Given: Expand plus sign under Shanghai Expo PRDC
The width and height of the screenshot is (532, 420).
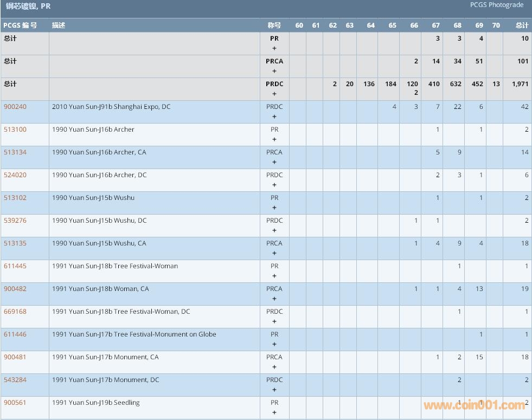Looking at the screenshot, I should click(x=274, y=117).
